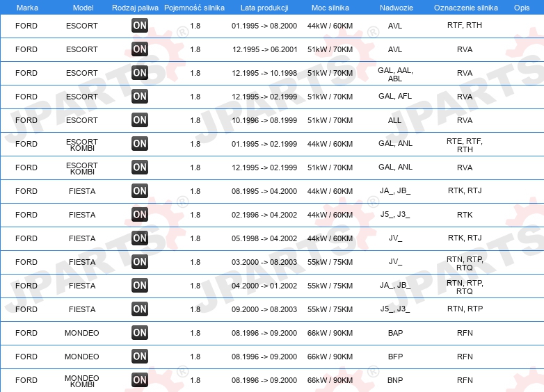This screenshot has height=392, width=544.
Task: Click the ON diesel icon in the 01.1995 -> 08.2000 row
Action: click(140, 25)
